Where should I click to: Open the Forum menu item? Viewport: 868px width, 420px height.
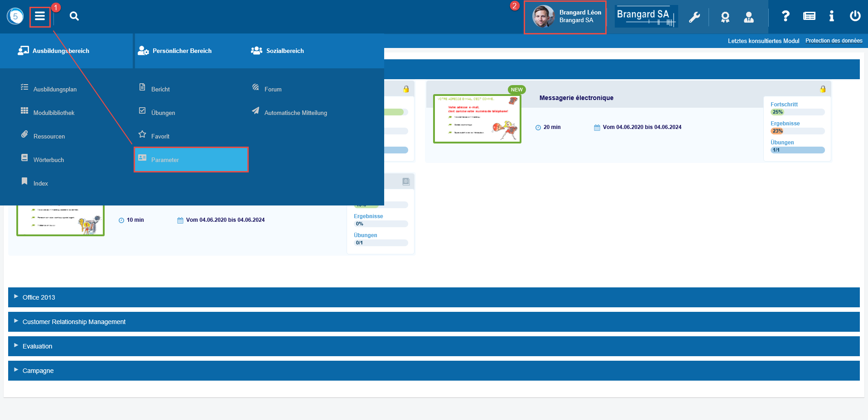tap(273, 89)
